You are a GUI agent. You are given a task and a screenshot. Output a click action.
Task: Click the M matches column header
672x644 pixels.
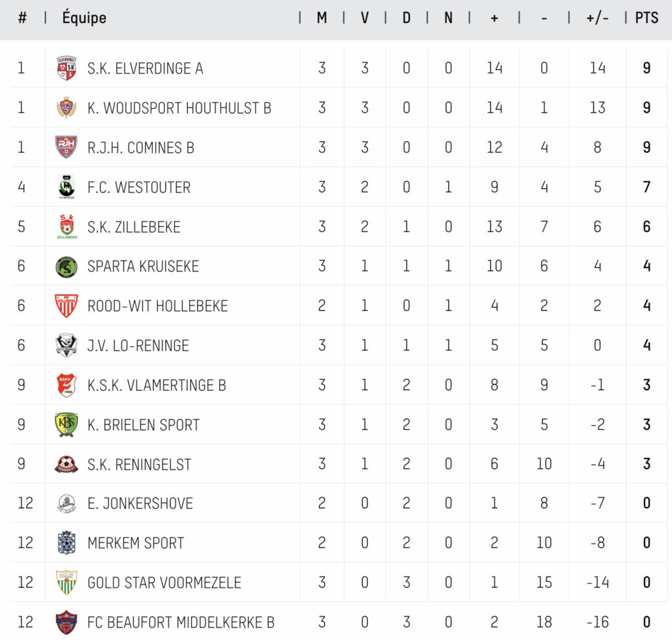(322, 18)
